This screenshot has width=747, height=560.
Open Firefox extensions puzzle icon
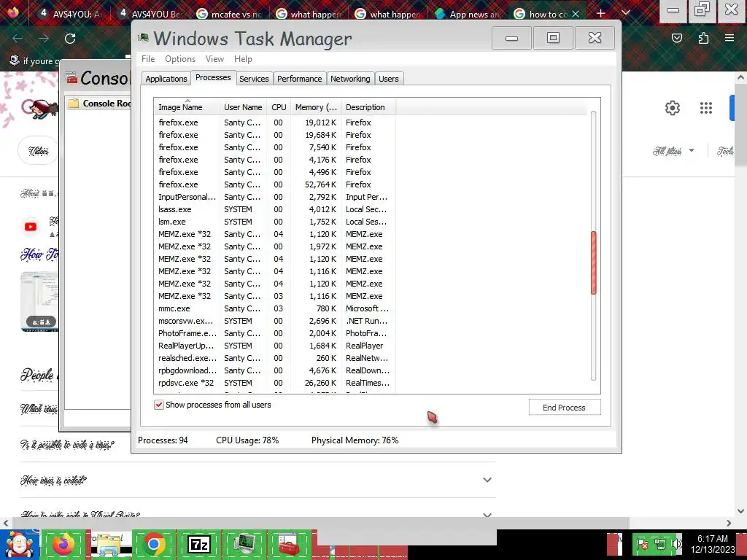pos(703,38)
